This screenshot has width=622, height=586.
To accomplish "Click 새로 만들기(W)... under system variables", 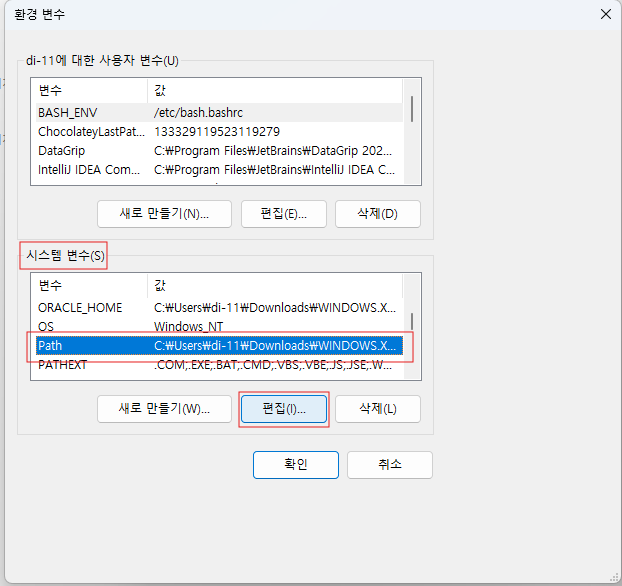I will (164, 409).
